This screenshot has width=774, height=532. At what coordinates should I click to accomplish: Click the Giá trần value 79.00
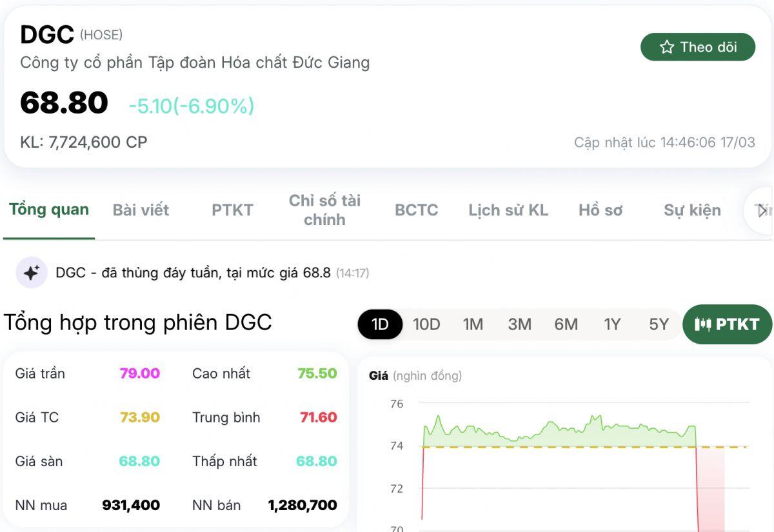click(x=140, y=373)
